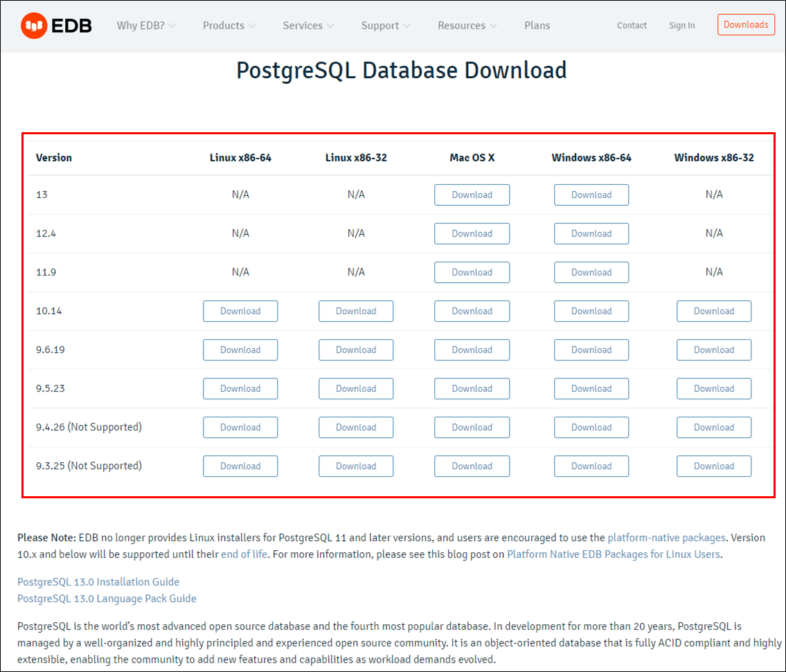The image size is (786, 672).
Task: Download version 9.3.25 for Linux x86-32
Action: pos(356,466)
